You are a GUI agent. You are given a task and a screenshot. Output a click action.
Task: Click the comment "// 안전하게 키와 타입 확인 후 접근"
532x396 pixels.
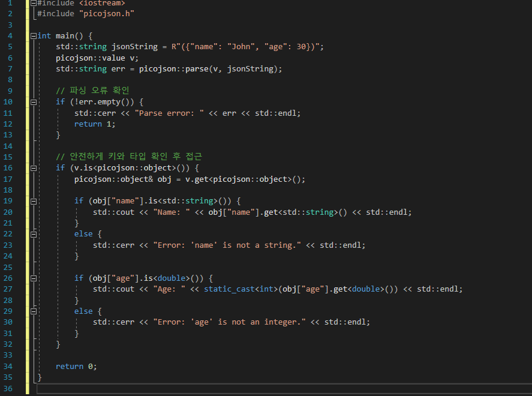point(129,157)
